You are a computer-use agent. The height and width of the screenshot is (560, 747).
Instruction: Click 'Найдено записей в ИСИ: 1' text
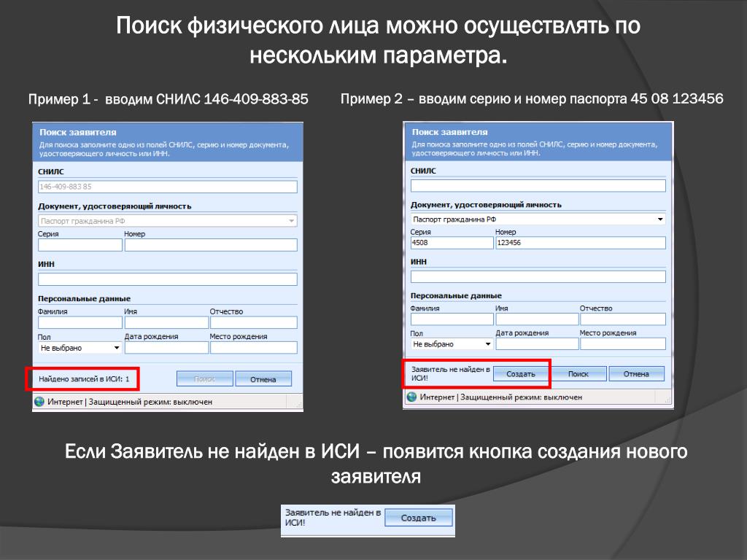(84, 379)
